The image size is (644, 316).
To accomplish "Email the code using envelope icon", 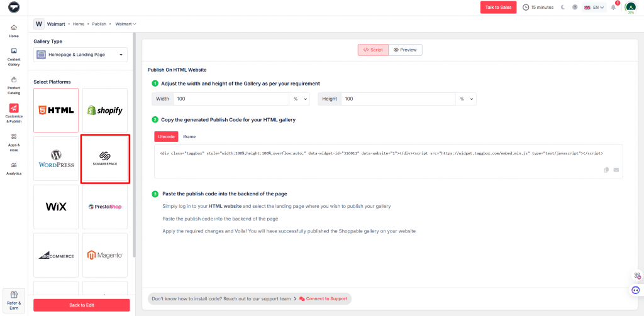I will coord(616,170).
